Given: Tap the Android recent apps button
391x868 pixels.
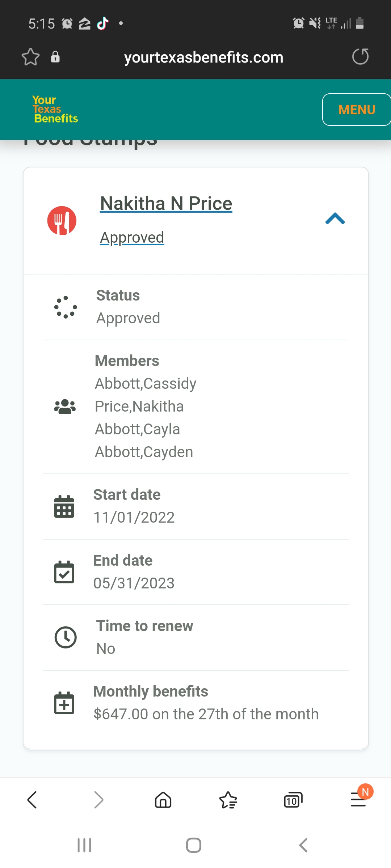Looking at the screenshot, I should coord(84,845).
